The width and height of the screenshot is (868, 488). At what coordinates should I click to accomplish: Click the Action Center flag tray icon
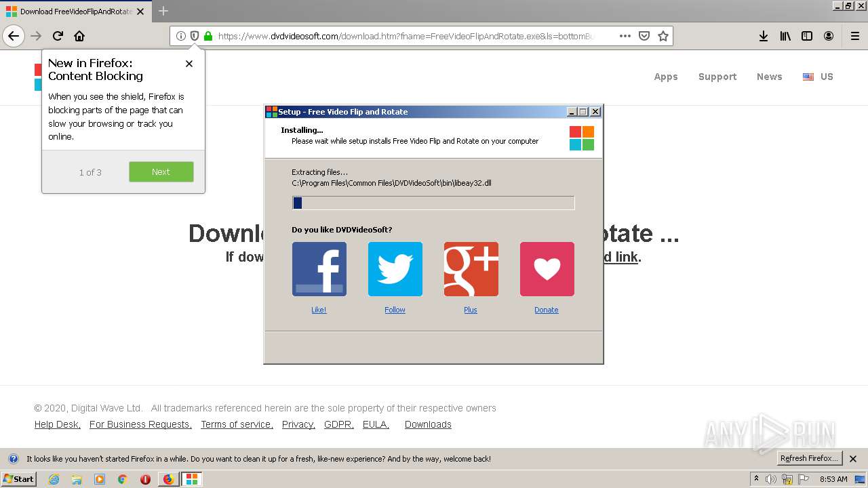pyautogui.click(x=804, y=479)
